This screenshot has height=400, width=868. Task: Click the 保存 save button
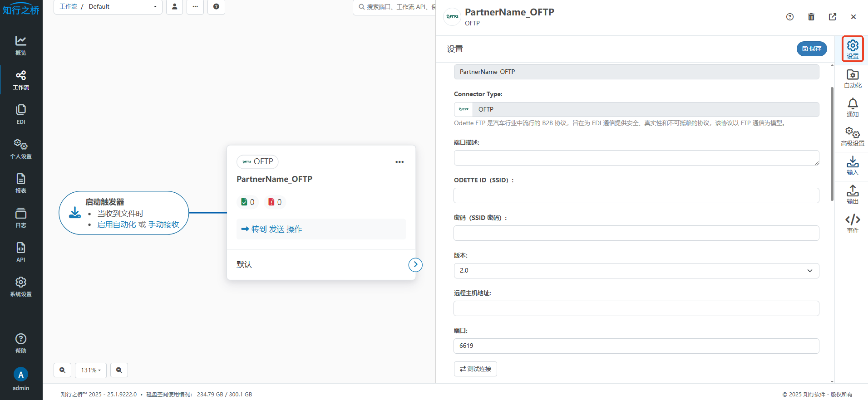pos(811,49)
